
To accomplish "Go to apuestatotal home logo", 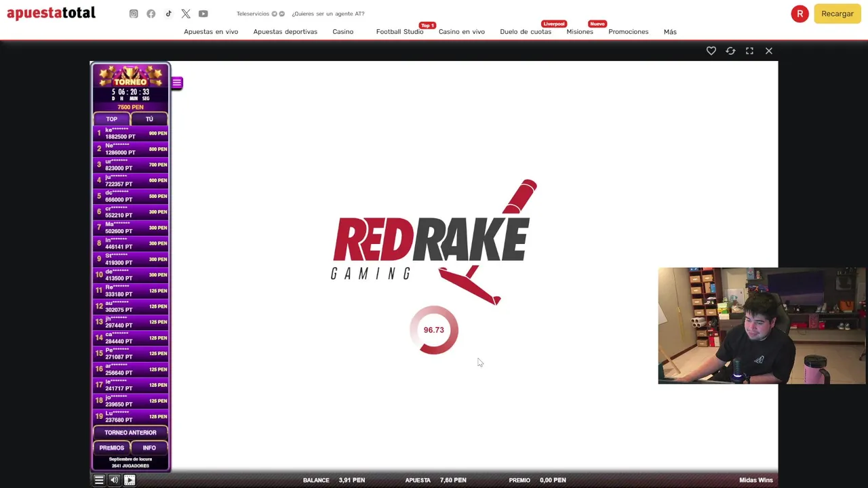I will tap(51, 13).
